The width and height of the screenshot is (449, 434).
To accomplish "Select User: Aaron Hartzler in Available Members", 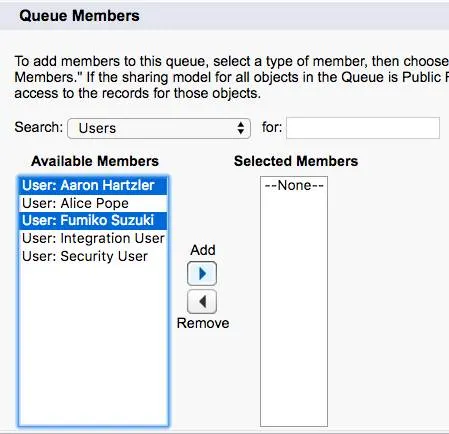I will coord(93,185).
